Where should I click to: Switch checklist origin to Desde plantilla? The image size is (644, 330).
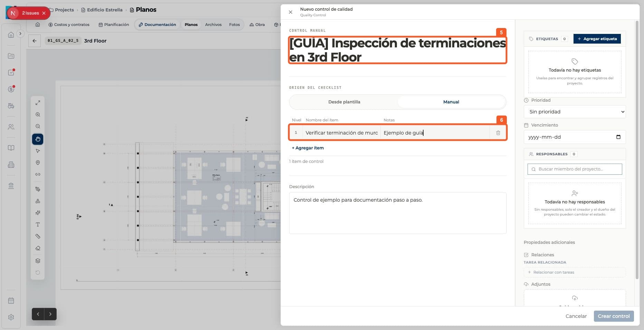coord(344,102)
